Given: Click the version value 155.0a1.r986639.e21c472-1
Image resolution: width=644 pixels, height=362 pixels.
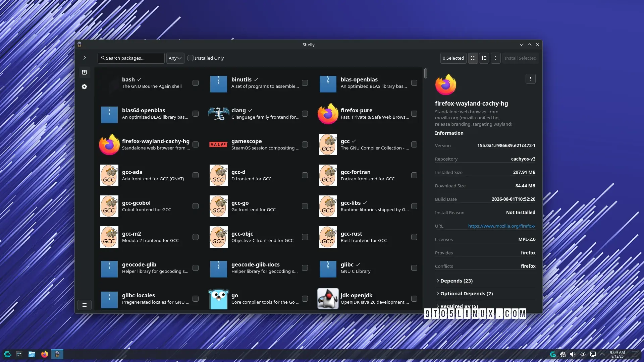Looking at the screenshot, I should click(506, 145).
